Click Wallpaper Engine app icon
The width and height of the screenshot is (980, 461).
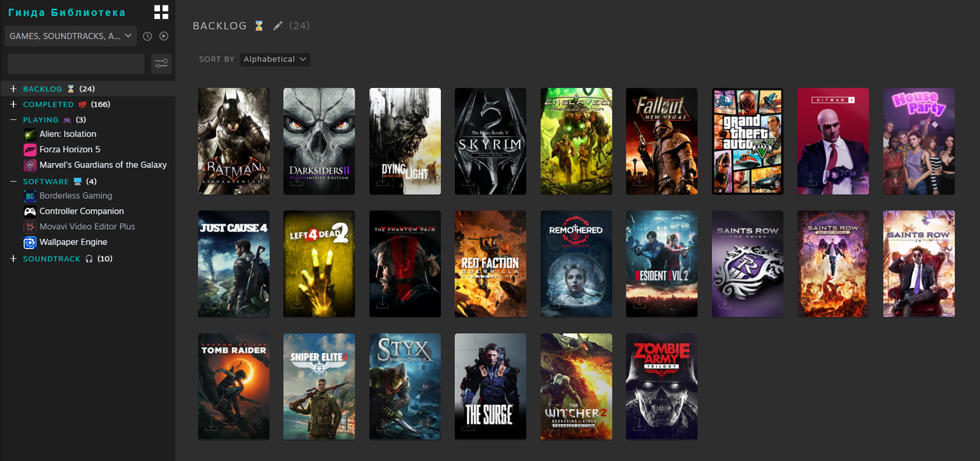tap(30, 243)
